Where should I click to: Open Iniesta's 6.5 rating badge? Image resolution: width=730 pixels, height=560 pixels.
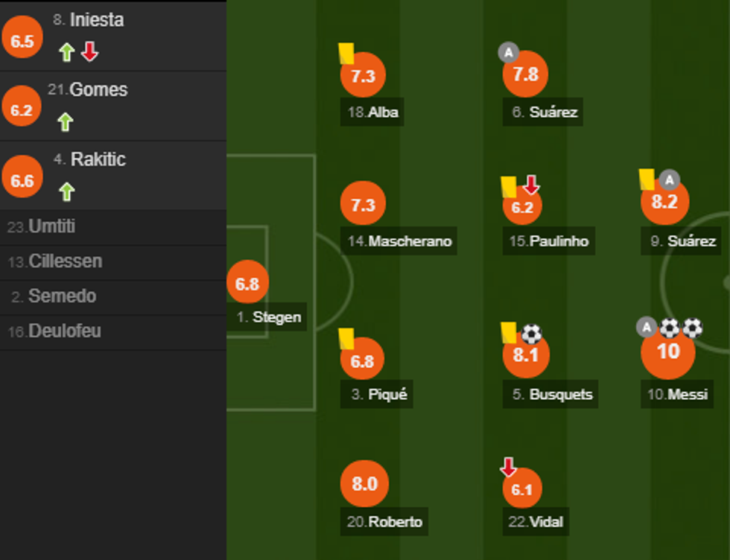22,41
